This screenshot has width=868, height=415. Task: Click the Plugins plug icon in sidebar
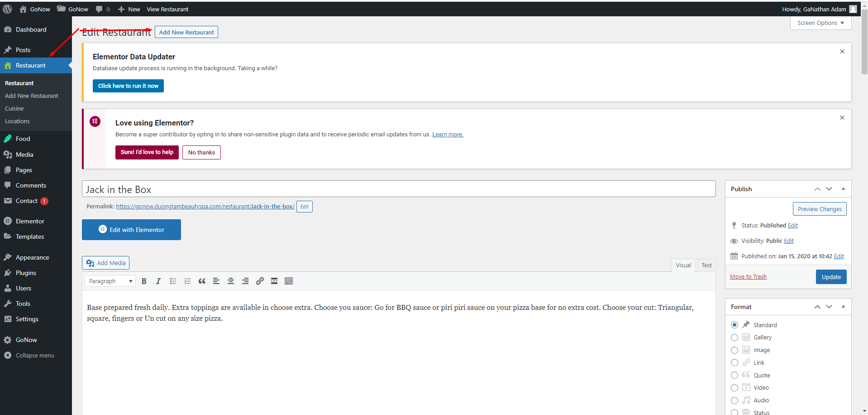[8, 273]
